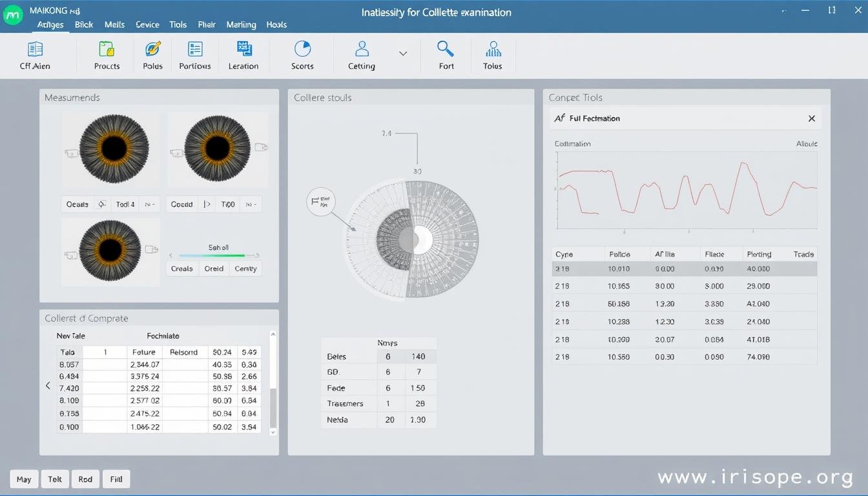The image size is (868, 496).
Task: Adjust the Seh oll gradient slider
Action: 215,256
